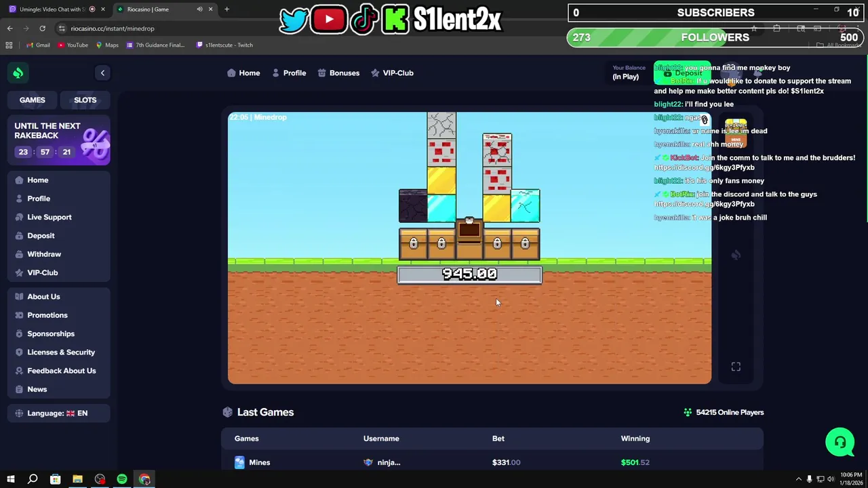
Task: Open Windows taskbar search
Action: point(33,479)
